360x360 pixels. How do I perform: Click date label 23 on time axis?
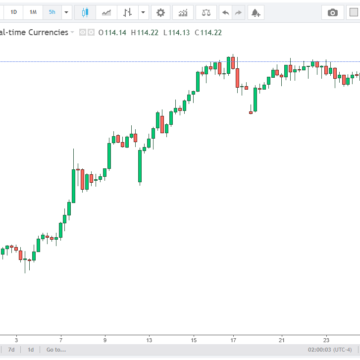click(326, 340)
